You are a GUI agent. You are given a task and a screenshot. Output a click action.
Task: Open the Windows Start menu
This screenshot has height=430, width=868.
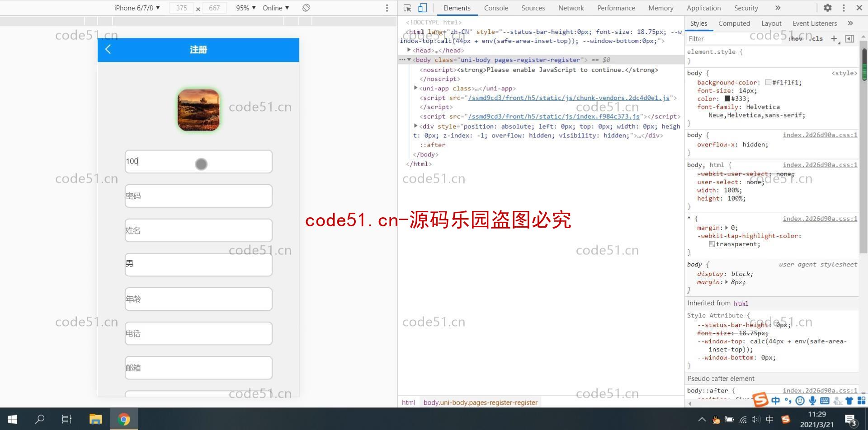[13, 419]
